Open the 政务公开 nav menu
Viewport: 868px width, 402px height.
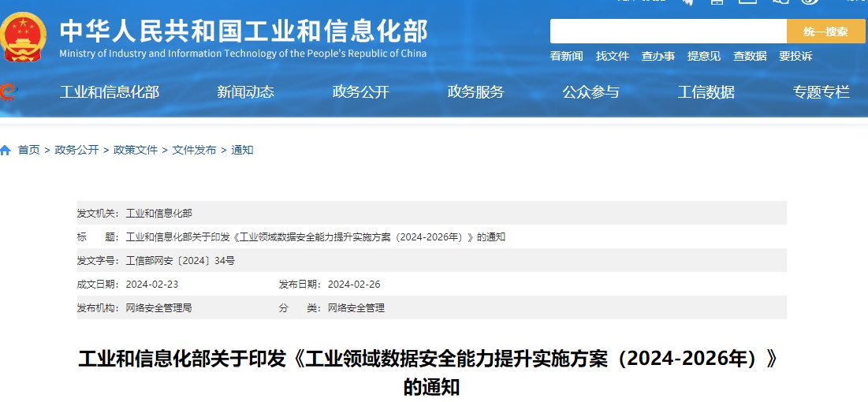coord(360,92)
